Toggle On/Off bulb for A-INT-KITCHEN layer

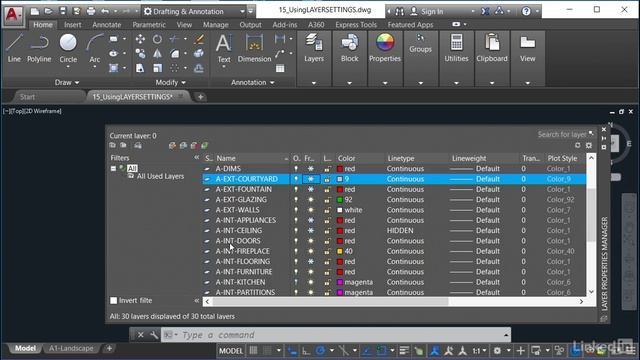296,282
